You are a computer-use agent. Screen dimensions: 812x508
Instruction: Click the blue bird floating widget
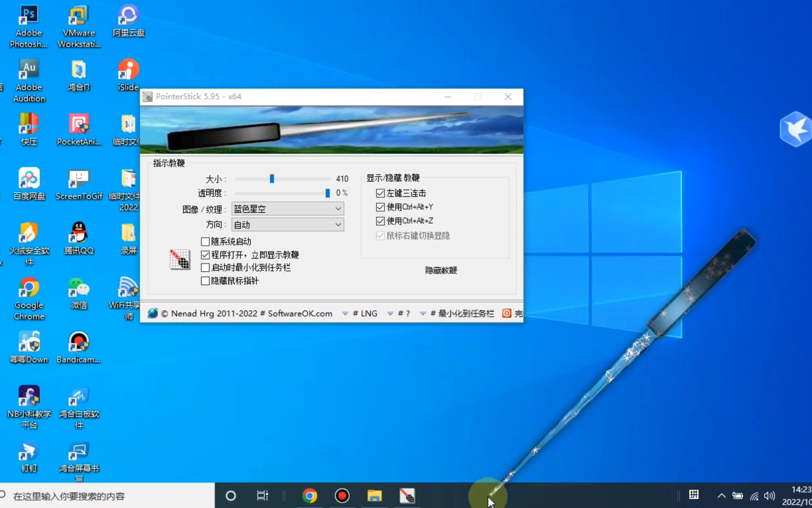(796, 129)
